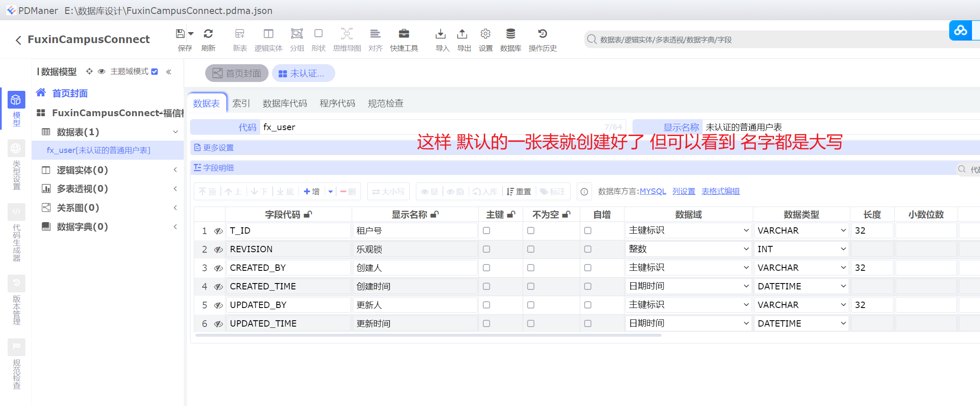Viewport: 980px width, 406px height.
Task: Click the locate icon next to 数据模型
Action: pyautogui.click(x=89, y=71)
